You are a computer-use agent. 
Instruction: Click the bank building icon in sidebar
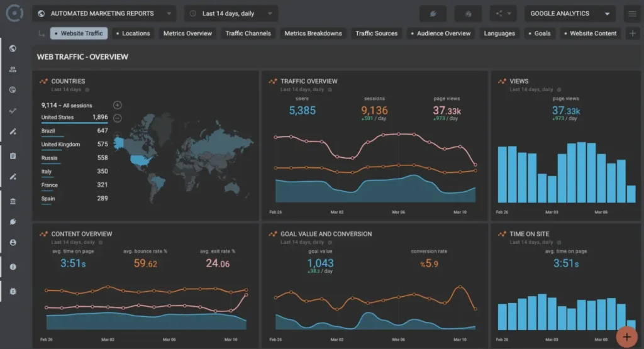(13, 201)
